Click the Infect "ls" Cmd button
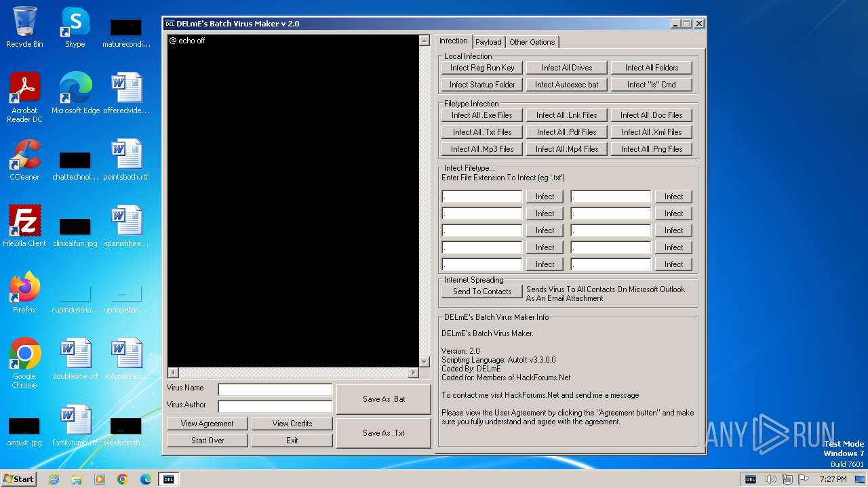 [x=652, y=85]
